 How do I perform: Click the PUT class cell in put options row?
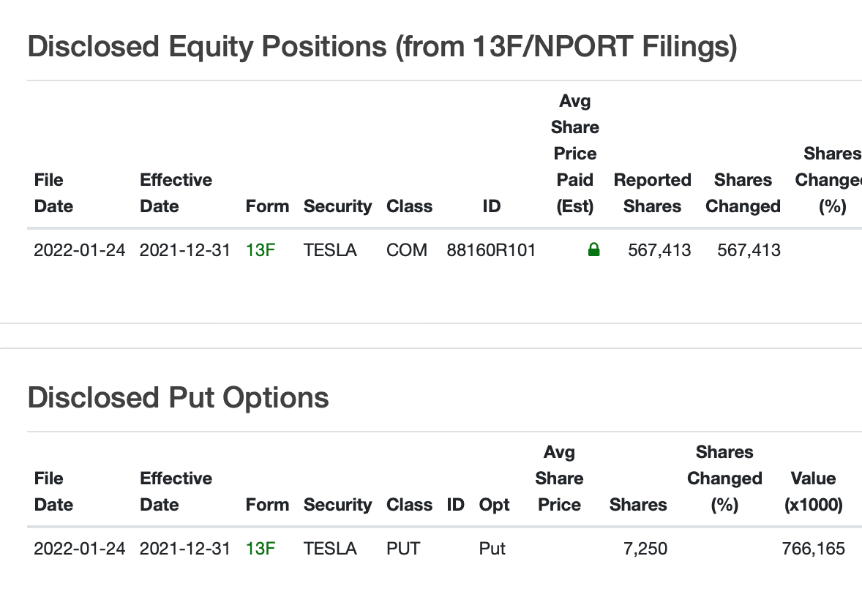coord(403,549)
